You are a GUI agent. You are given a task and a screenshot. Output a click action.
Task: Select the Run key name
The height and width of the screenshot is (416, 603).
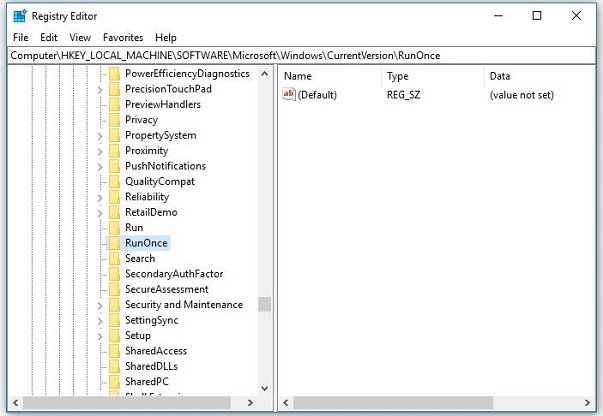(x=134, y=227)
